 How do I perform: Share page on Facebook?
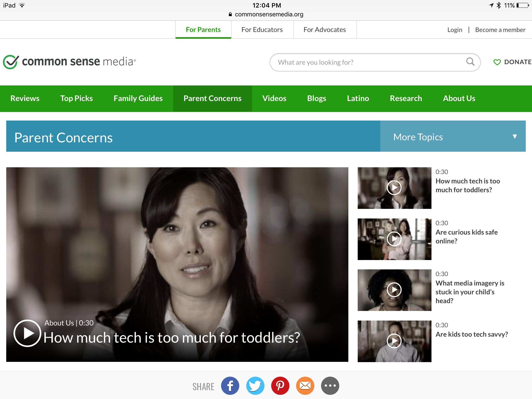click(x=230, y=386)
